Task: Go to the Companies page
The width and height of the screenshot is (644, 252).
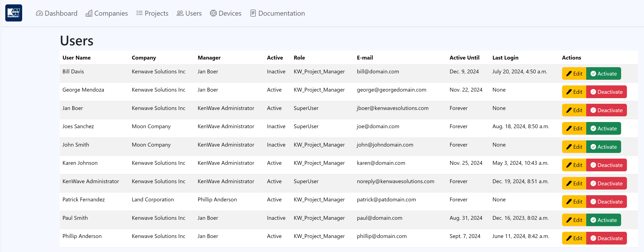Action: [x=111, y=13]
